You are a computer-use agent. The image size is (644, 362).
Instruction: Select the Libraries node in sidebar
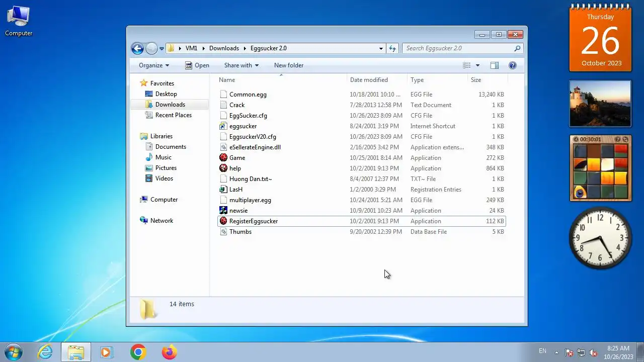[x=161, y=136]
